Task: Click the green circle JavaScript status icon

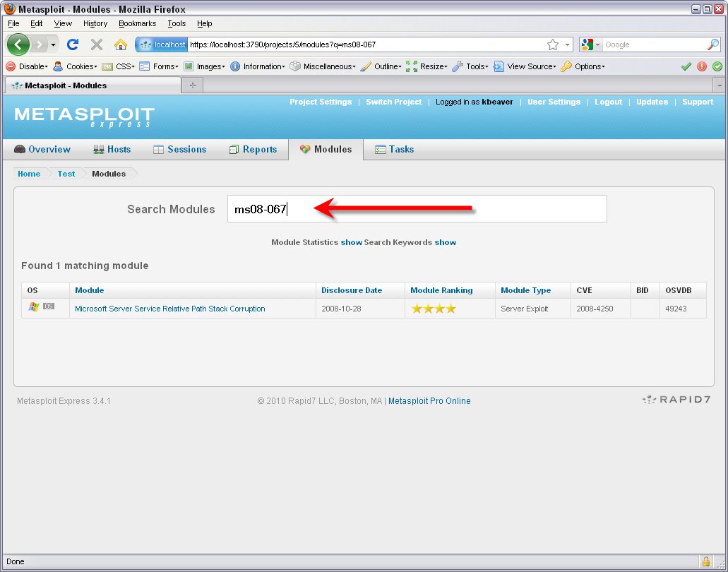Action: pyautogui.click(x=717, y=66)
